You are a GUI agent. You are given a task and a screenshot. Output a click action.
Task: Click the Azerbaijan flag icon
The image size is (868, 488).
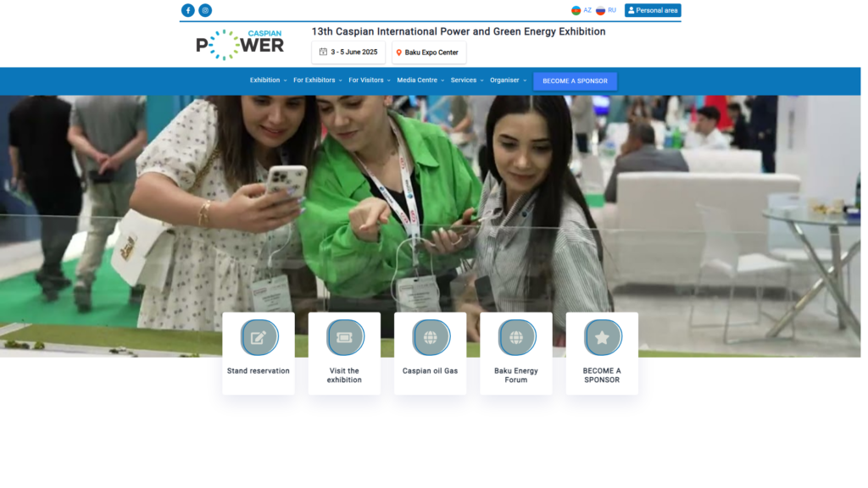pyautogui.click(x=576, y=10)
